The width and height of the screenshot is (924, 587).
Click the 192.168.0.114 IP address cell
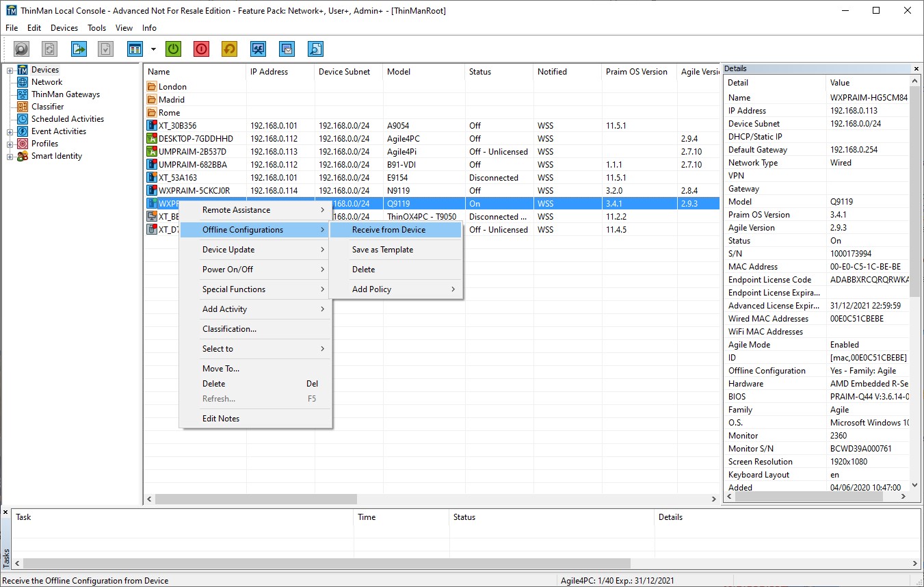[274, 191]
